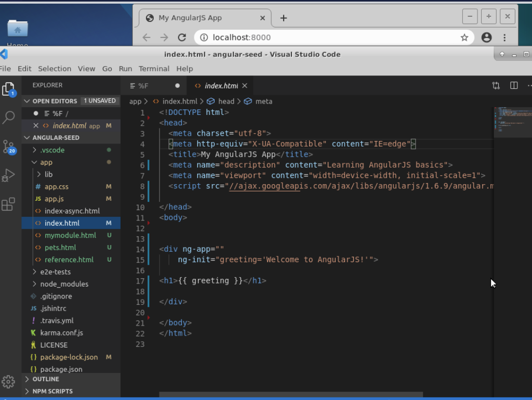Split the editor using the top-right icon
The image size is (532, 400).
[514, 85]
